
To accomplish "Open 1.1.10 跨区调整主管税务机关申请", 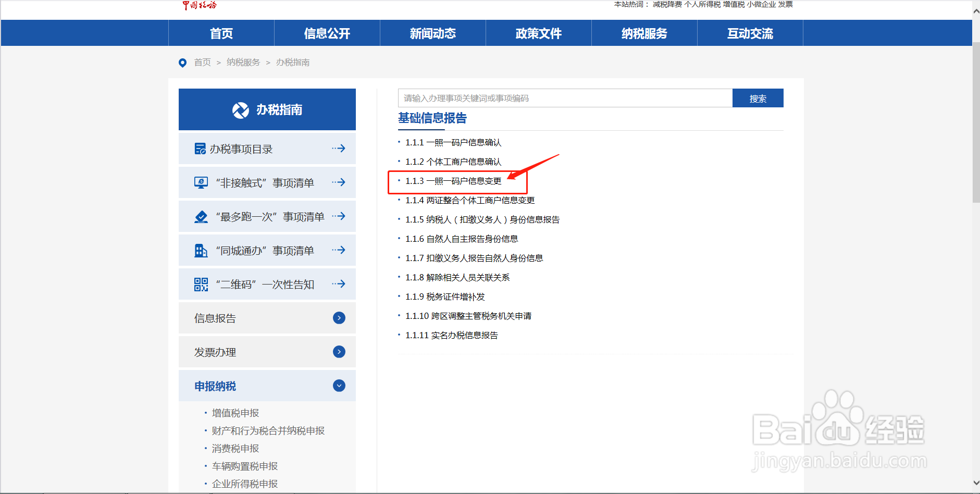I will pos(468,316).
